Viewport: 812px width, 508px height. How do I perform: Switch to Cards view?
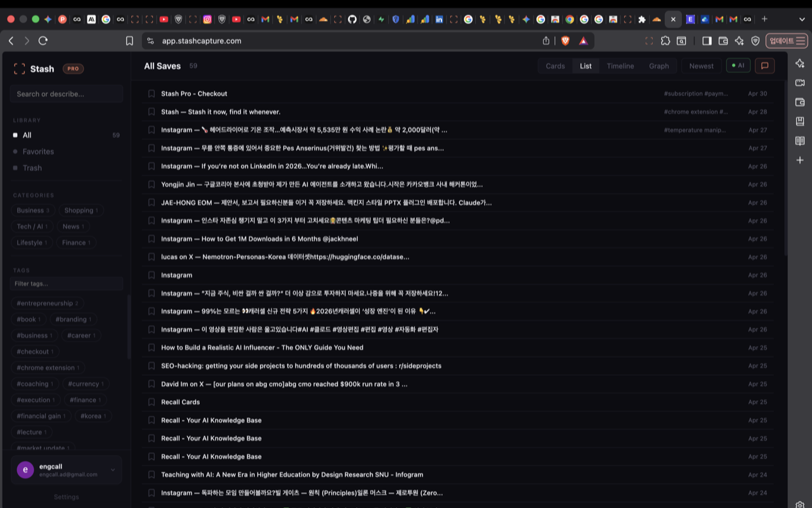(555, 66)
